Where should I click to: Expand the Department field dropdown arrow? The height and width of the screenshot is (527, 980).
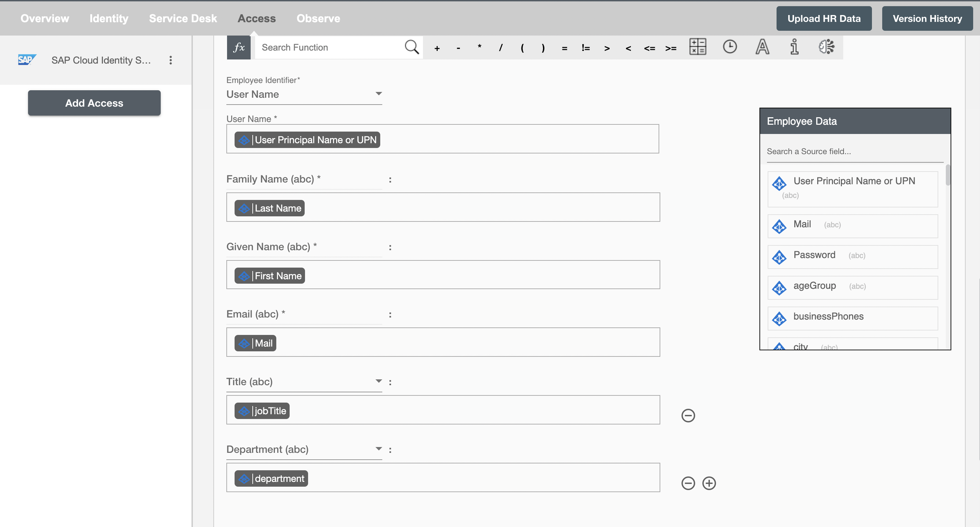tap(378, 448)
